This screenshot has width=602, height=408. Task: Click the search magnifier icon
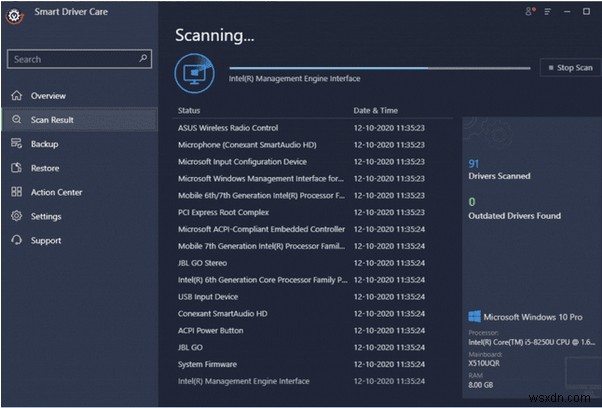[143, 58]
